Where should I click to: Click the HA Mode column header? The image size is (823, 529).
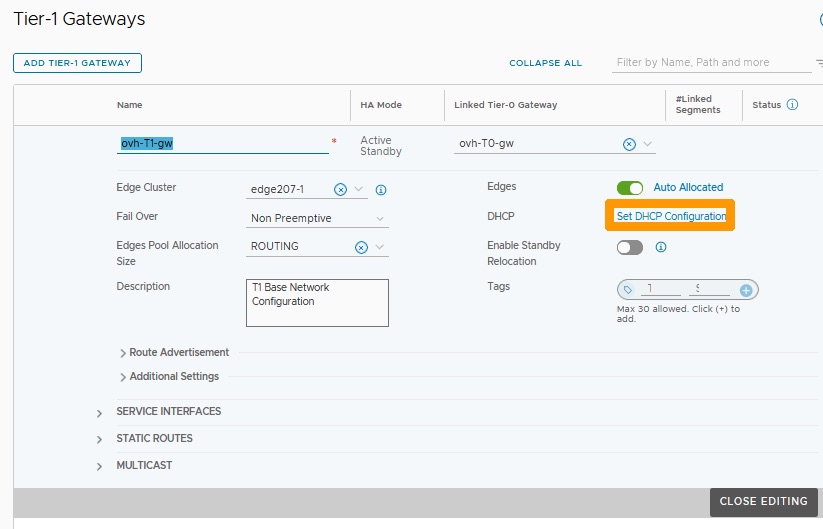(x=381, y=105)
